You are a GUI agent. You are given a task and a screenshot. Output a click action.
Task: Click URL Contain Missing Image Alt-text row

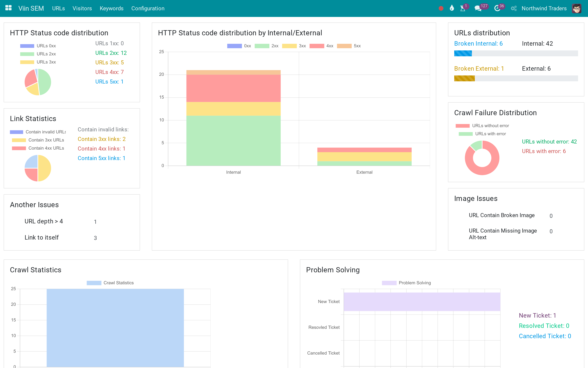[x=511, y=234]
